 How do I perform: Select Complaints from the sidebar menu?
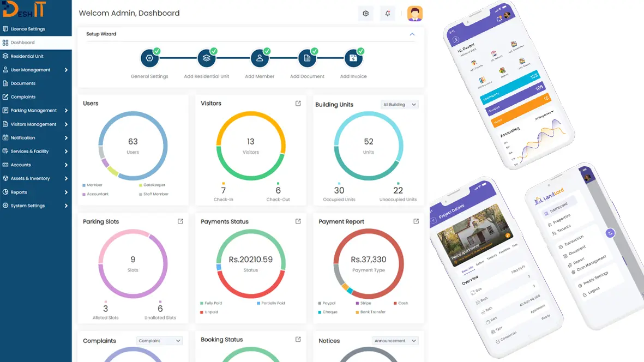[x=23, y=97]
